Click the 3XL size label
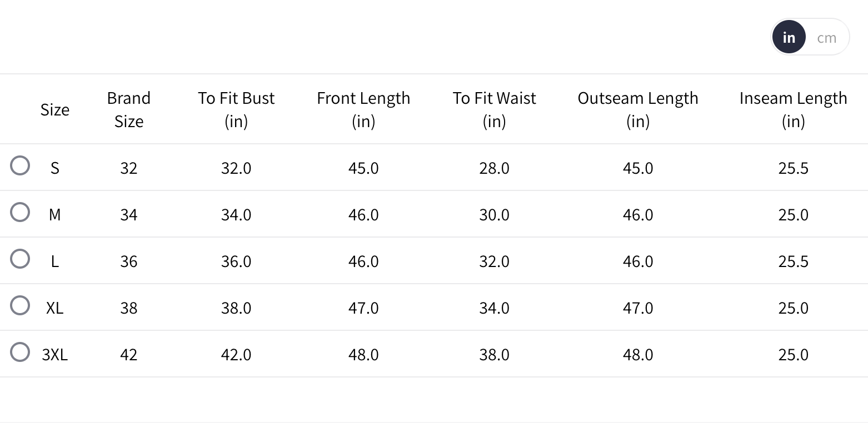 [x=54, y=355]
